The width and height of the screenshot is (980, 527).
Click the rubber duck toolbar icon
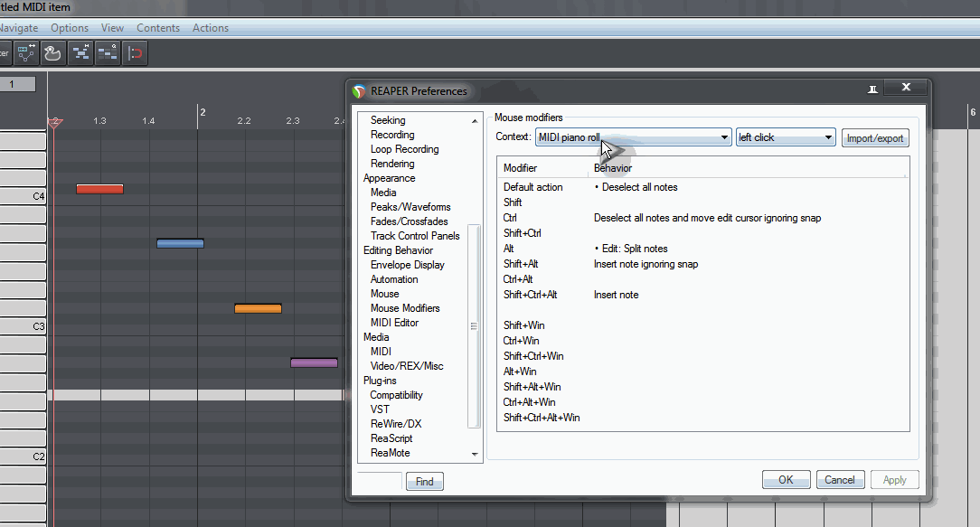(x=53, y=53)
